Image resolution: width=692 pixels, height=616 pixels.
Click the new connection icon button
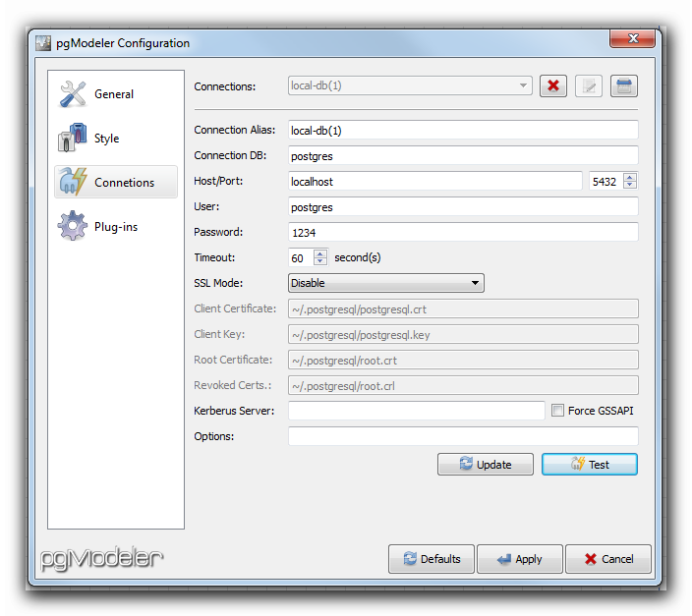click(x=623, y=85)
